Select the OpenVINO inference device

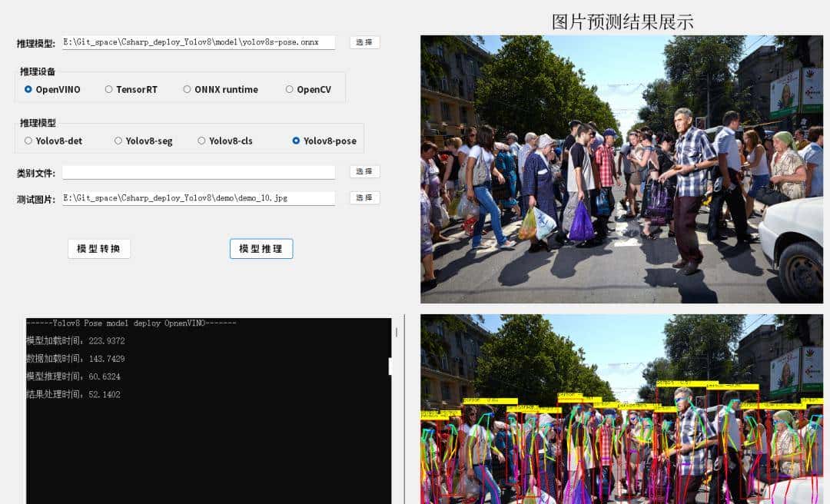[26, 88]
